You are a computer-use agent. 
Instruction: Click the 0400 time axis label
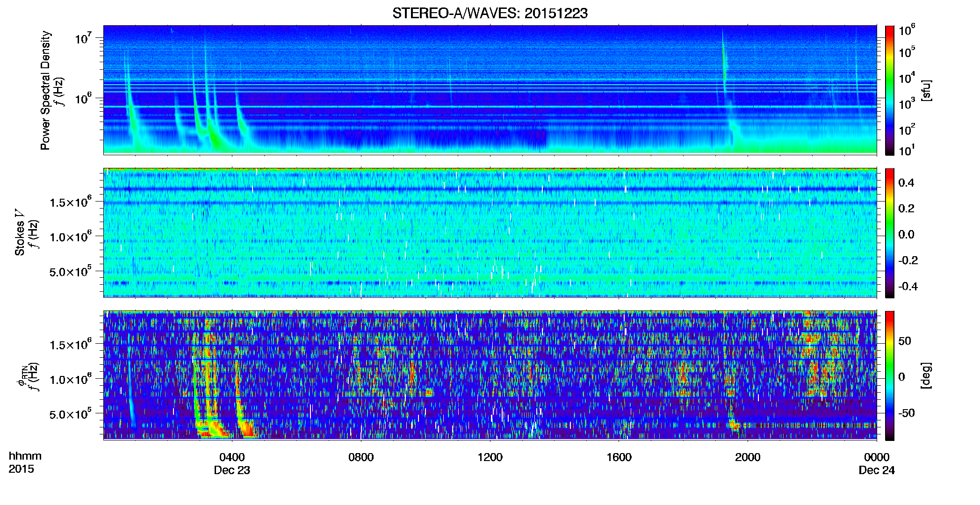tap(232, 457)
